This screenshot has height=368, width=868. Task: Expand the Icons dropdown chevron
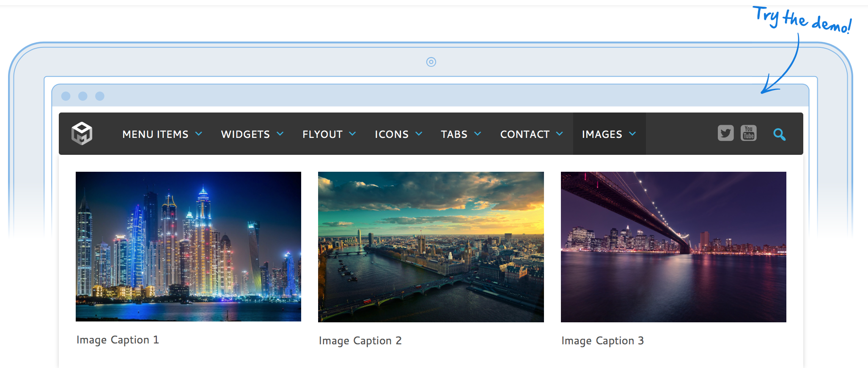(419, 134)
